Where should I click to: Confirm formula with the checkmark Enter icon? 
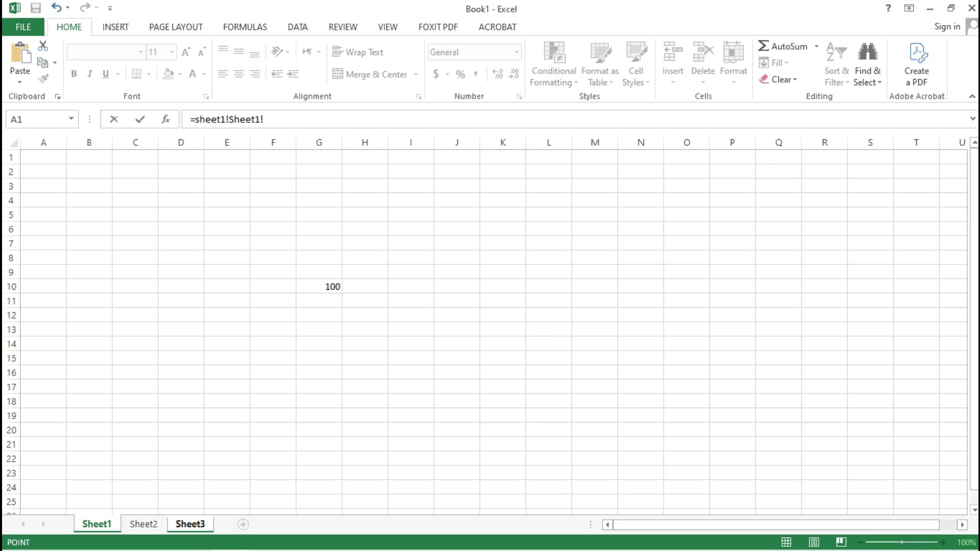tap(140, 119)
